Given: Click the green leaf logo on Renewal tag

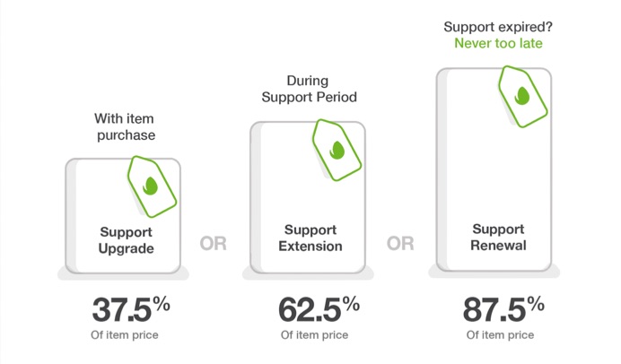Looking at the screenshot, I should (522, 96).
